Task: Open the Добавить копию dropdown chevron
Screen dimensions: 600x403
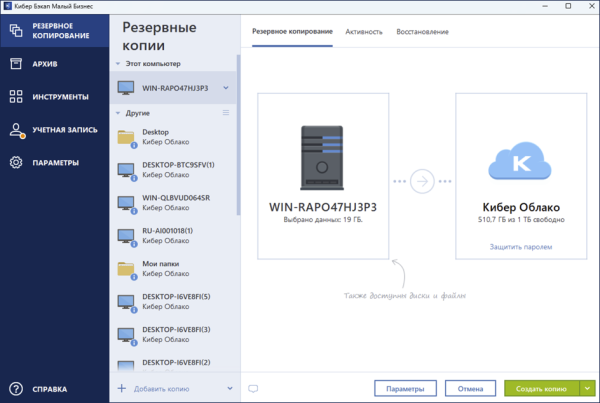Action: 228,388
